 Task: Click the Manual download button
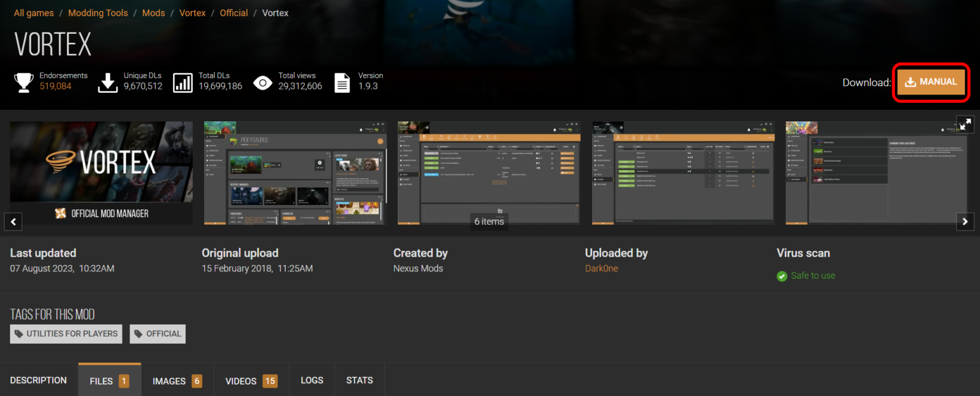point(931,82)
